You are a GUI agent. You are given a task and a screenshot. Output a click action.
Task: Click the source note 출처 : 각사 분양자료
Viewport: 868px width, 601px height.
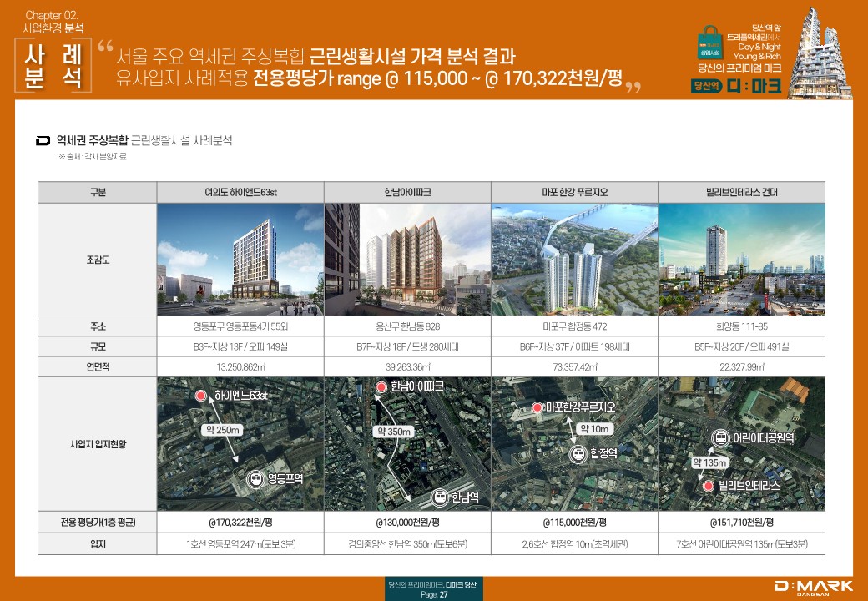[93, 157]
